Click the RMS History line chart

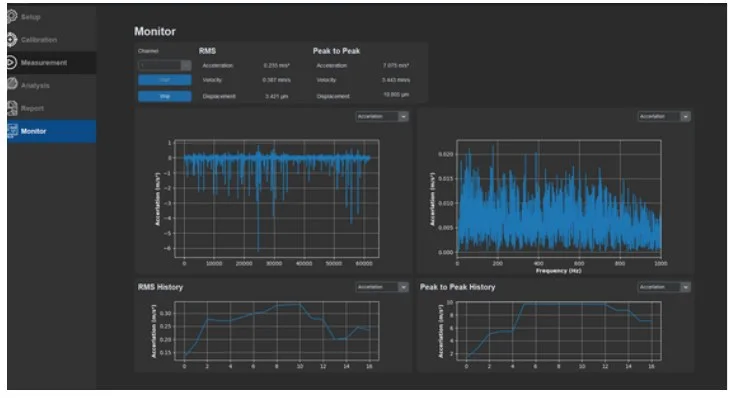(x=277, y=331)
